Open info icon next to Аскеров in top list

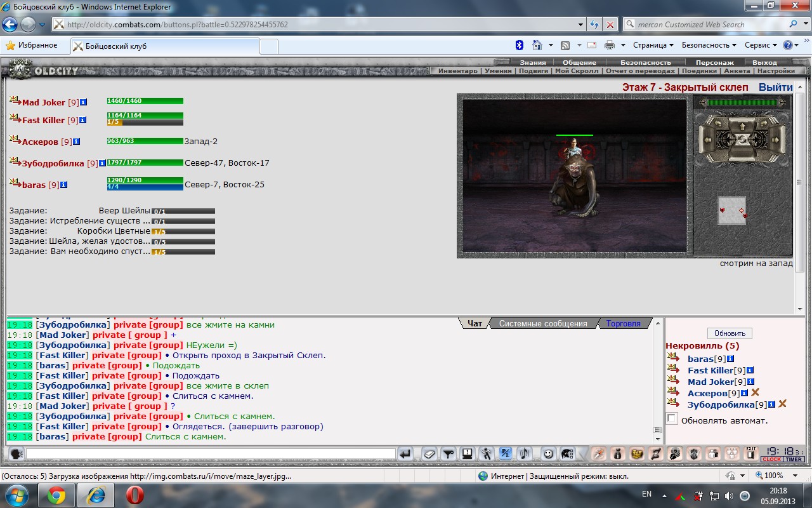(x=77, y=142)
